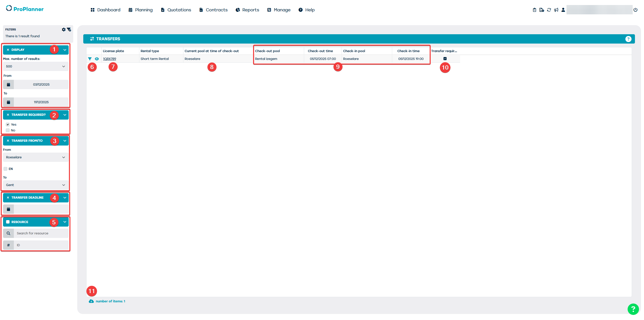644x320 pixels.
Task: Click the green help button bottom right
Action: click(x=633, y=309)
